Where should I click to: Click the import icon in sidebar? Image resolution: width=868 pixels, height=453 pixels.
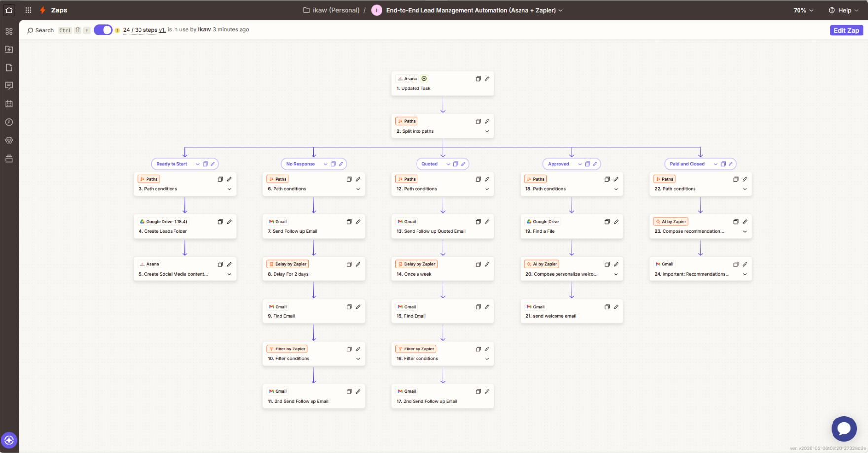tap(9, 49)
